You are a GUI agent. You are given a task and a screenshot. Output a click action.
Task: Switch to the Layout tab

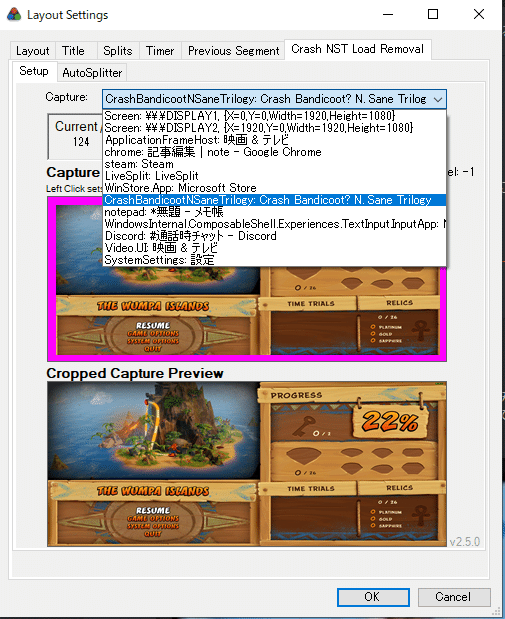[x=33, y=51]
